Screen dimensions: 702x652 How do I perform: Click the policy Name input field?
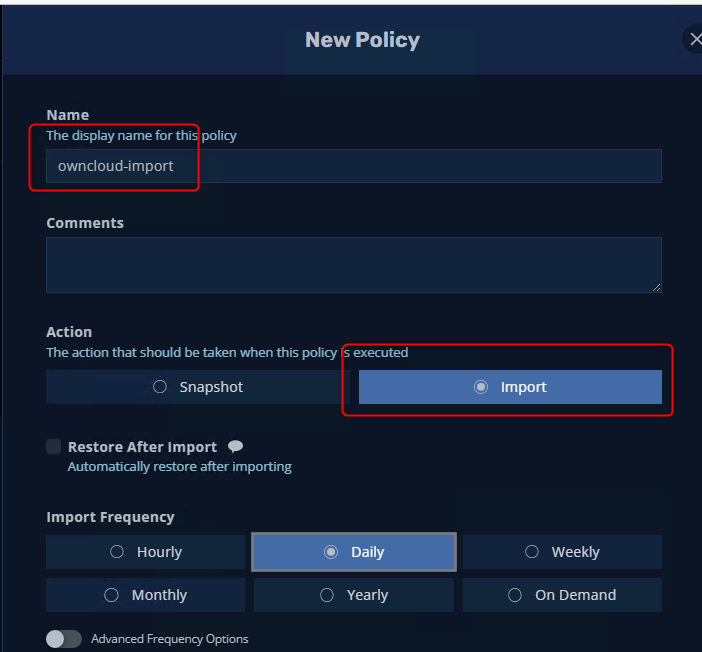(354, 166)
